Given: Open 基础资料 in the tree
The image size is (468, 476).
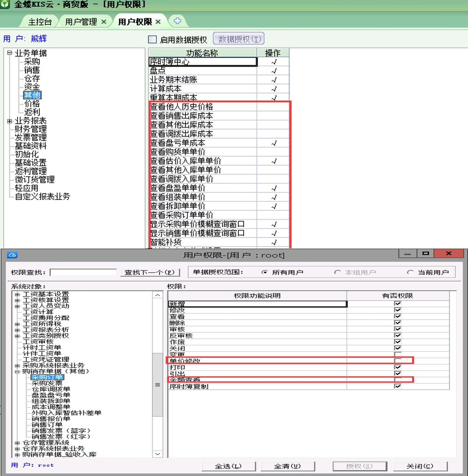Looking at the screenshot, I should coord(31,146).
